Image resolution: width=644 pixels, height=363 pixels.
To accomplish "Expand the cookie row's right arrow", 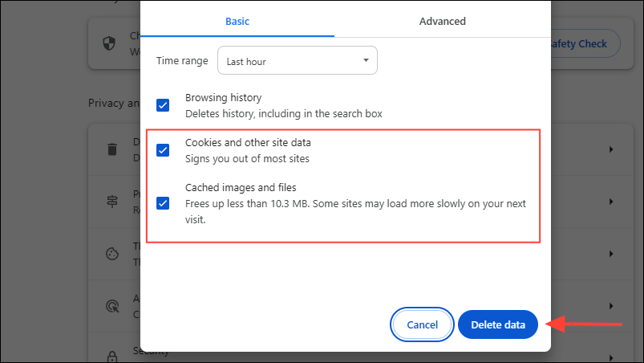I will pyautogui.click(x=611, y=254).
